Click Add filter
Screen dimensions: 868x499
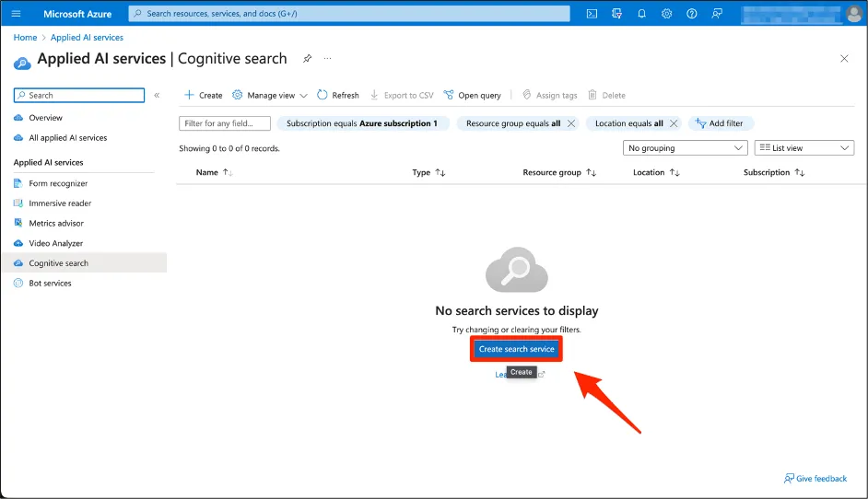[721, 123]
